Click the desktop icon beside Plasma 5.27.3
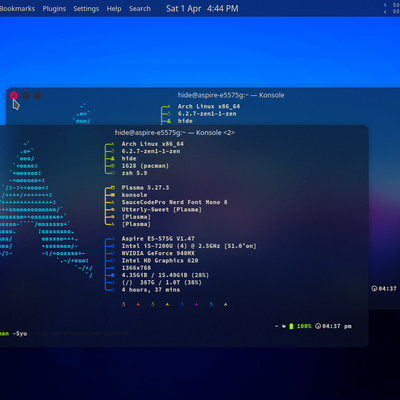 tap(113, 188)
